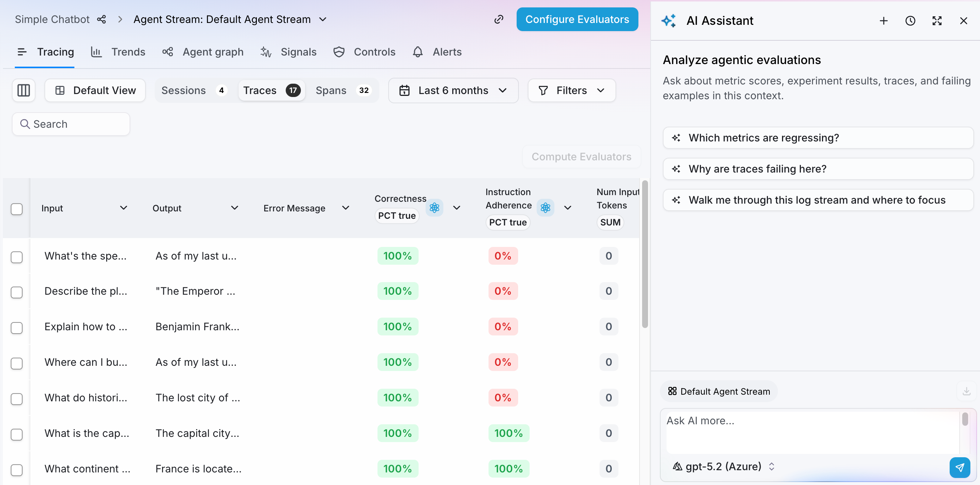This screenshot has width=980, height=485.
Task: Open the Output column chevron menu
Action: coord(235,208)
